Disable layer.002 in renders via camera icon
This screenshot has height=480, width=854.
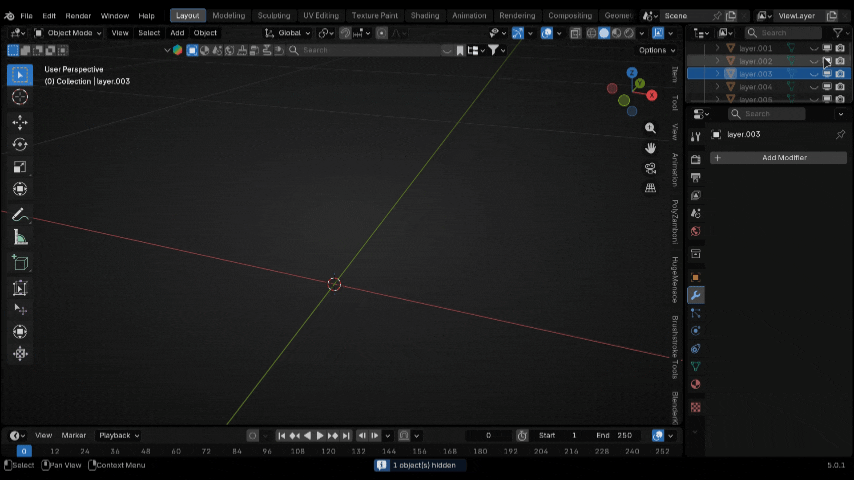(840, 61)
